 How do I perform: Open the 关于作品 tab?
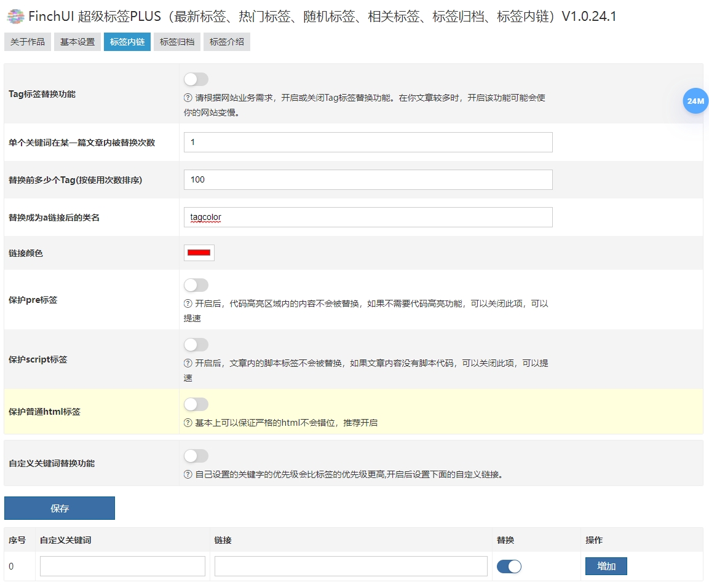pyautogui.click(x=27, y=42)
